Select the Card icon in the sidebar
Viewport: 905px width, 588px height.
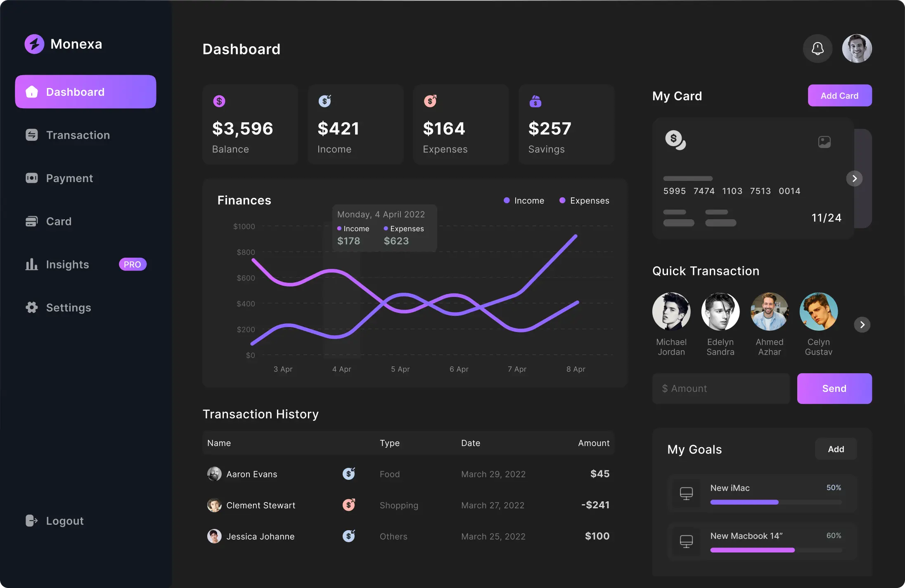click(31, 221)
